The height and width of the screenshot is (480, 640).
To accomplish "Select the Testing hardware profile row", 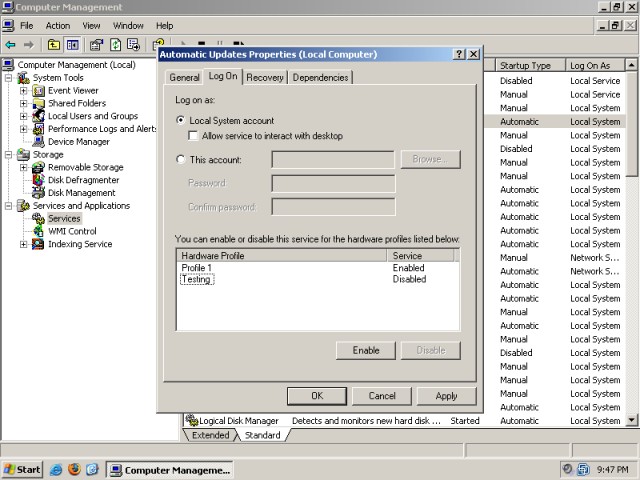I will tap(317, 279).
